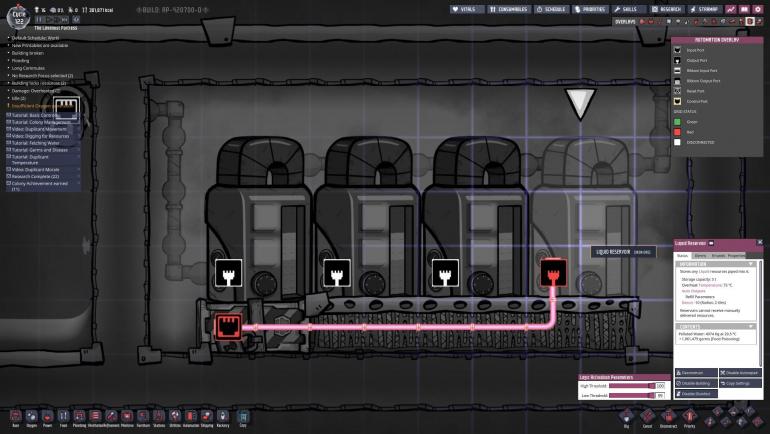This screenshot has height=434, width=770.
Task: Click the Copy Settings button
Action: pos(740,383)
